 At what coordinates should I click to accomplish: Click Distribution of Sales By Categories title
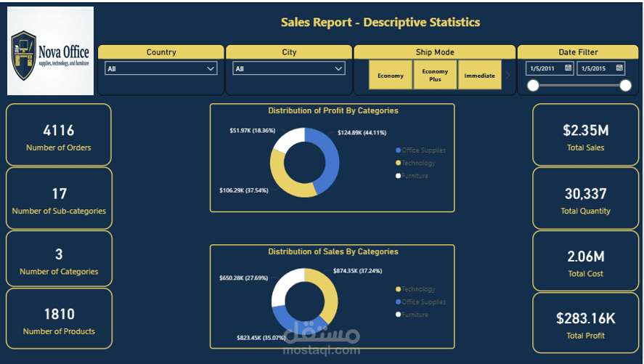(x=333, y=251)
